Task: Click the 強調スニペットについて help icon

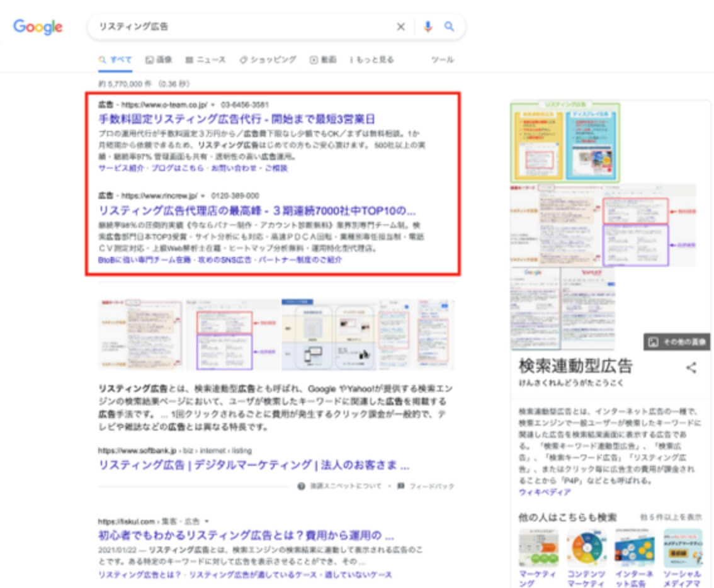Action: coord(302,486)
